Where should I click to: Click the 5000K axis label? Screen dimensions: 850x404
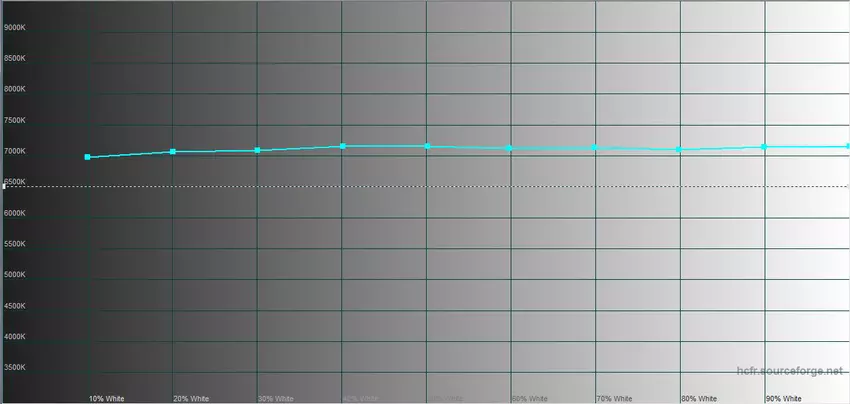[x=15, y=275]
